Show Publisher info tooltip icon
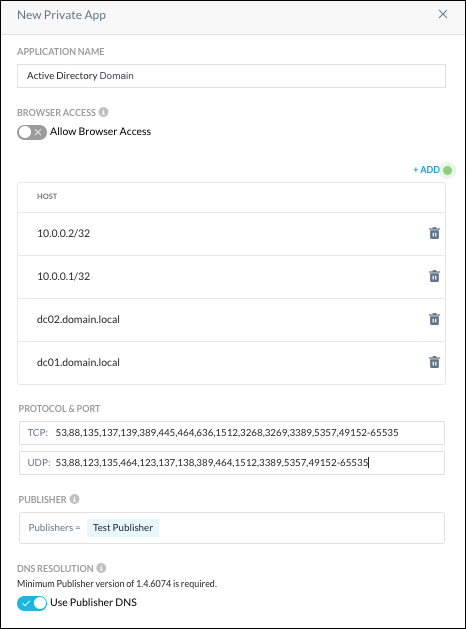 click(x=74, y=499)
